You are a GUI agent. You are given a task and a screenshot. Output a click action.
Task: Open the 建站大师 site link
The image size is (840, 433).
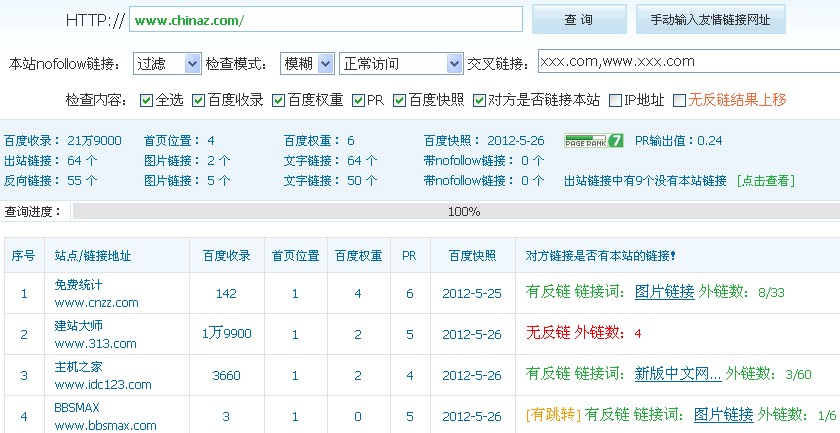point(78,325)
